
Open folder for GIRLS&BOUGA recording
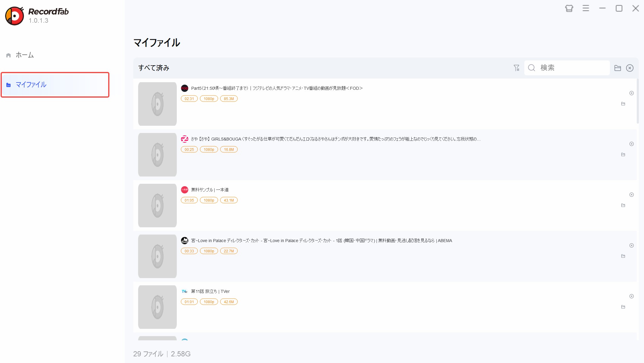click(x=623, y=154)
